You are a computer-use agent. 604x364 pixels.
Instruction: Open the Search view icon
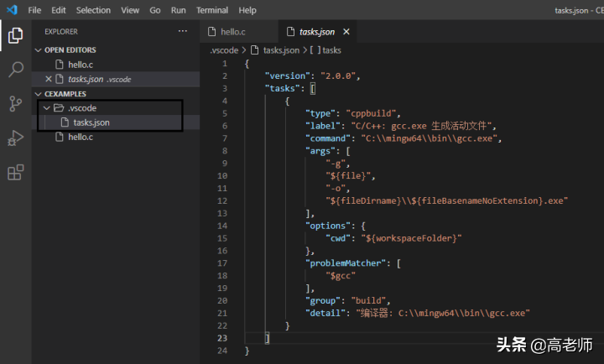[x=15, y=70]
